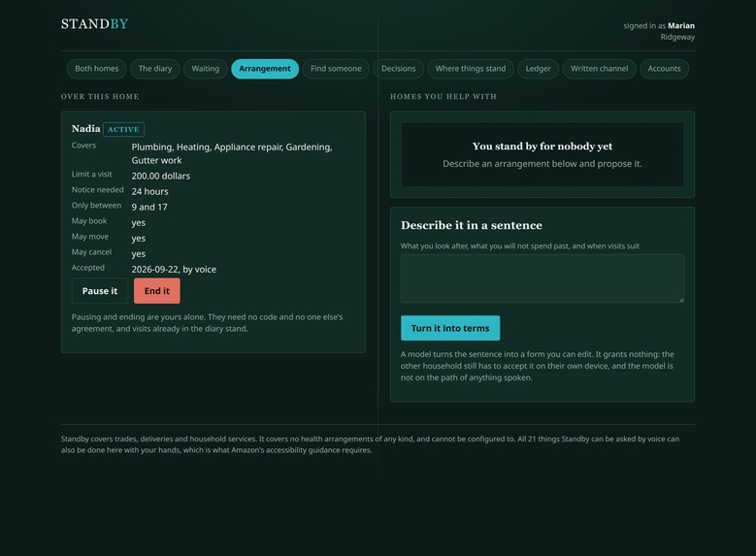
Task: Click the May book yes value
Action: pos(139,223)
